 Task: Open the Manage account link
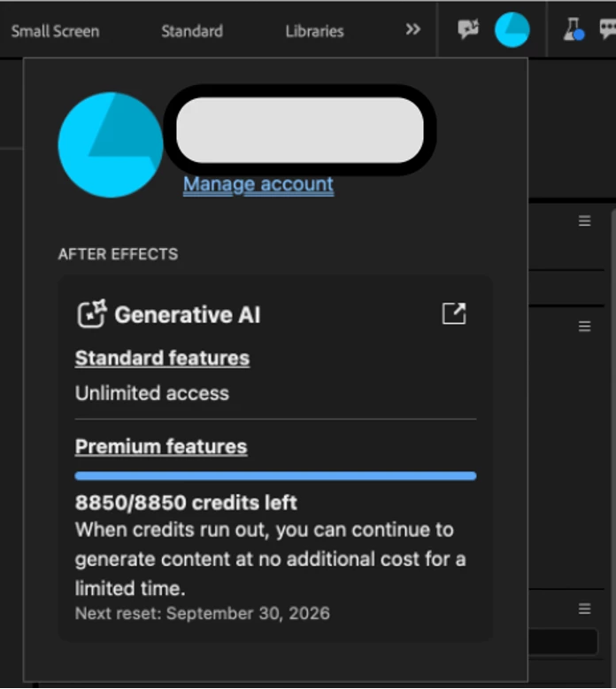[258, 184]
